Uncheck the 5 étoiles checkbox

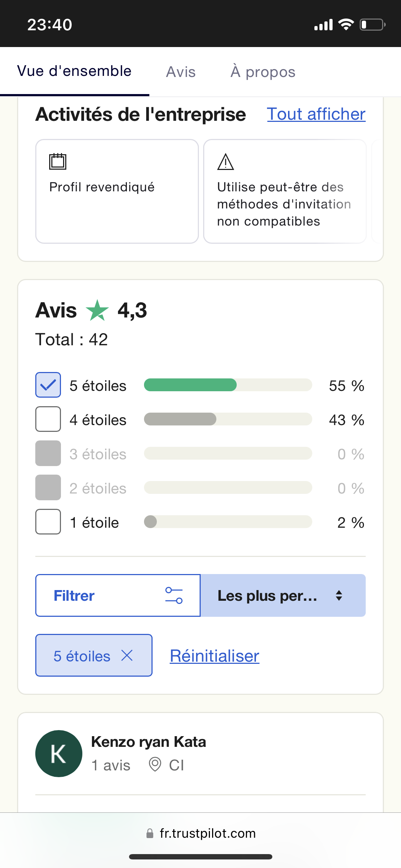tap(48, 385)
